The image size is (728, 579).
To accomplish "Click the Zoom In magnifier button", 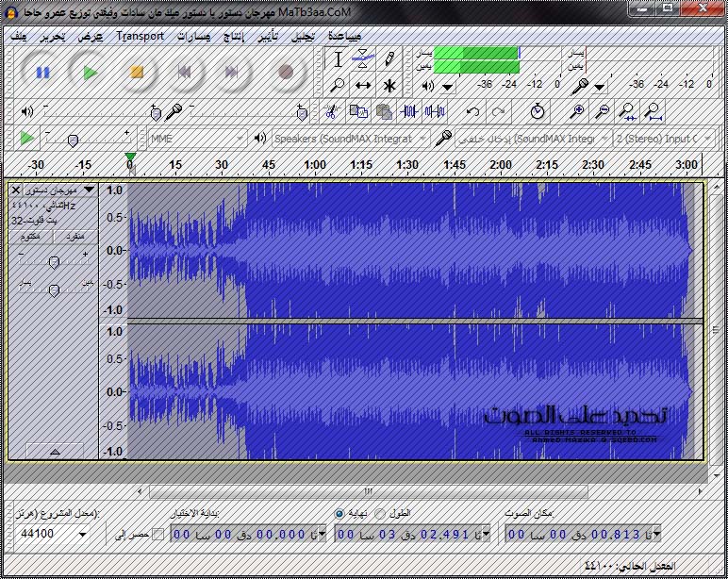I will 578,111.
